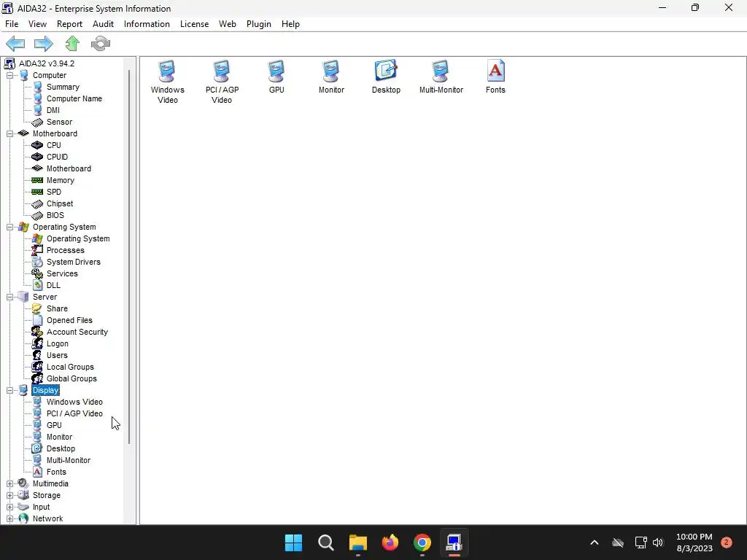
Task: Collapse the Server tree node
Action: 9,297
